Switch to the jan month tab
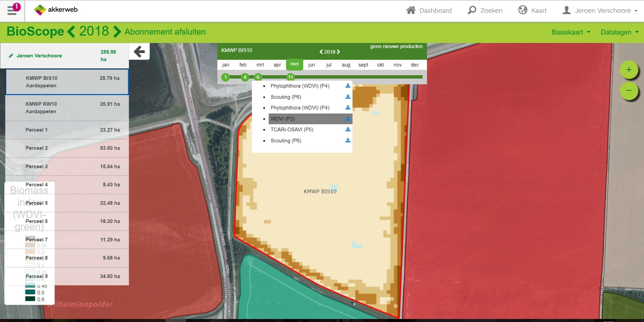 [226, 65]
